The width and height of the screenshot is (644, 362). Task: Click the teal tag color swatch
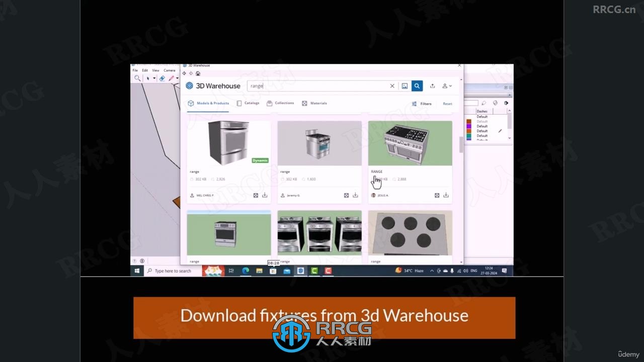pyautogui.click(x=469, y=136)
